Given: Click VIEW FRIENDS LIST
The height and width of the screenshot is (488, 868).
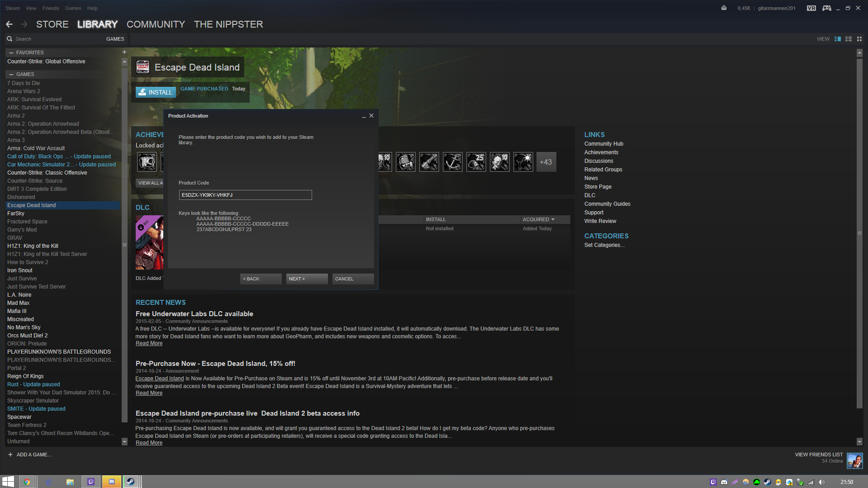Looking at the screenshot, I should (819, 455).
